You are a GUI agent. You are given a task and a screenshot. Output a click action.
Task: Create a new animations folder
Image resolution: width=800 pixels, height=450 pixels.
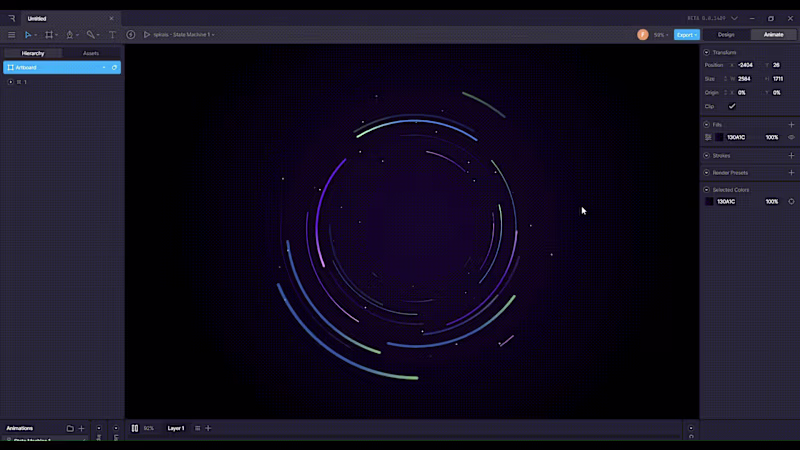click(x=70, y=429)
